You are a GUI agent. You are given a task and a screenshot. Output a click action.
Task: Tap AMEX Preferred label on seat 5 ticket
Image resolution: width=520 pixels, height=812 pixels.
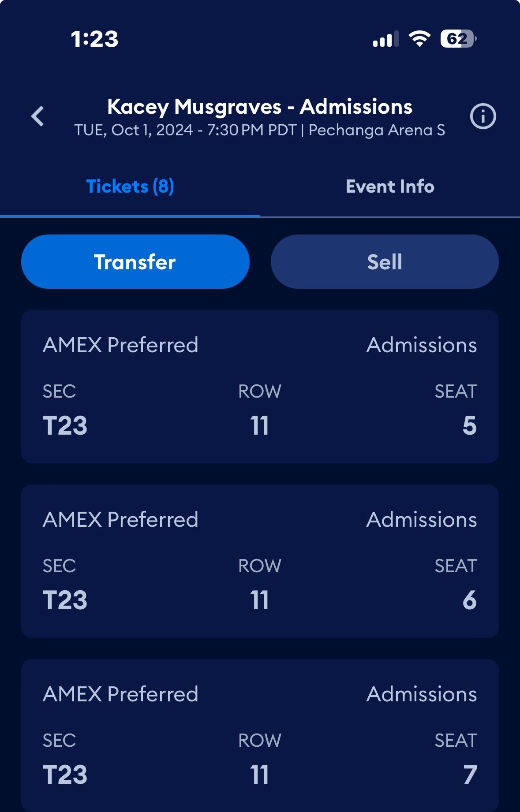pyautogui.click(x=120, y=345)
